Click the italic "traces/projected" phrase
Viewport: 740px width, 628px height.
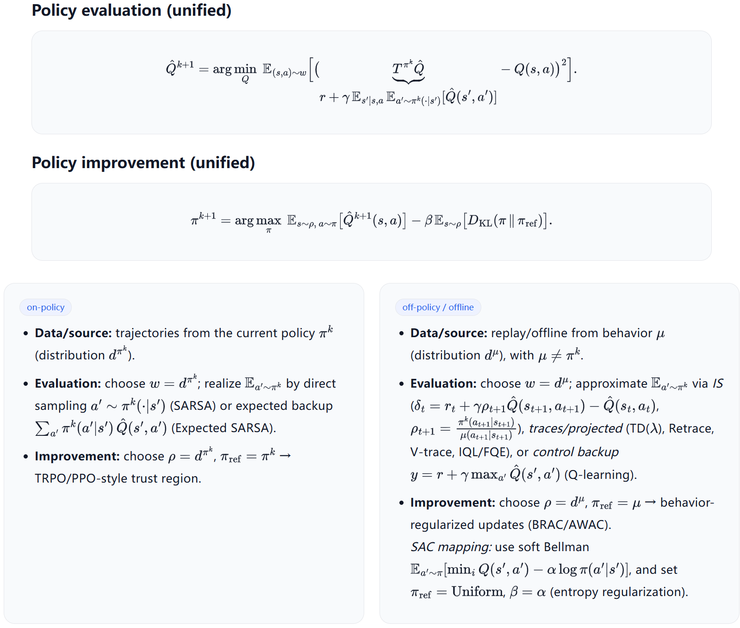point(568,428)
